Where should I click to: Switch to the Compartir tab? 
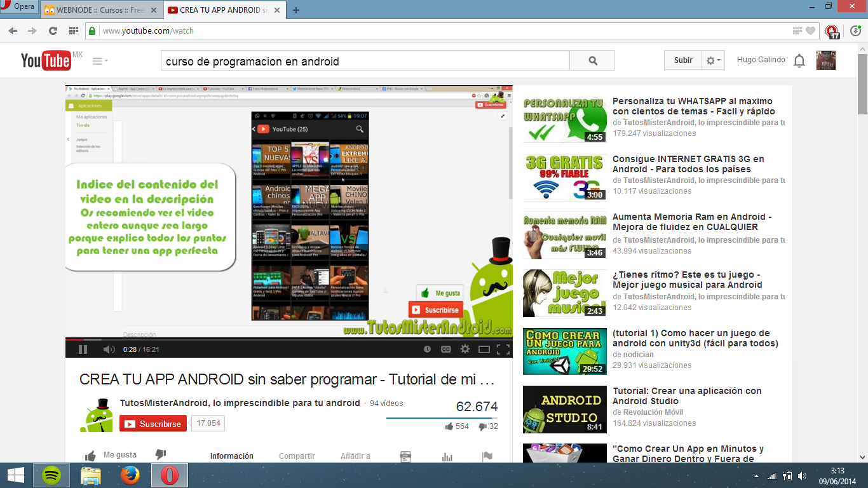pos(297,456)
